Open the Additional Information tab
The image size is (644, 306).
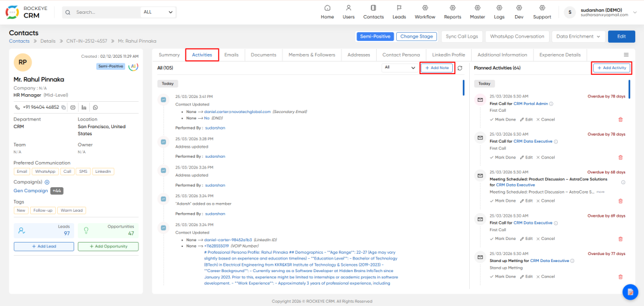point(502,55)
